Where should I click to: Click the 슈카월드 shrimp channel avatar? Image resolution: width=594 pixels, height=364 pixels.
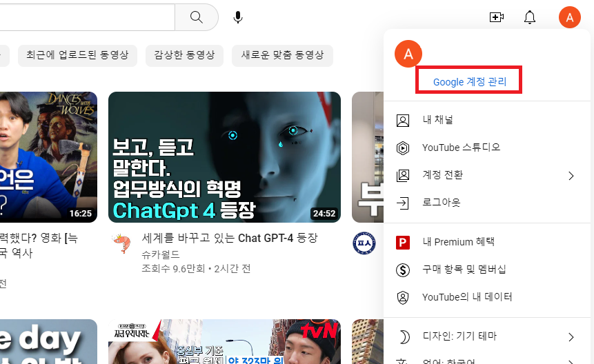pos(121,243)
